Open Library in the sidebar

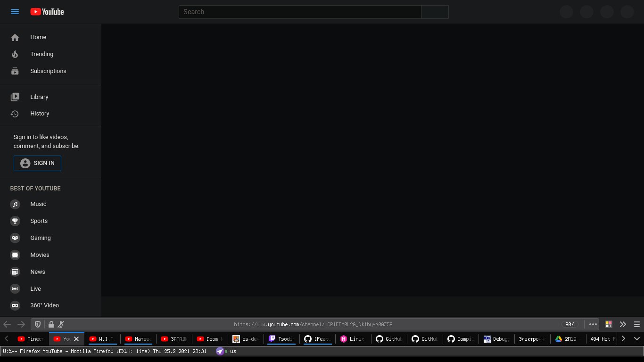(50, 97)
